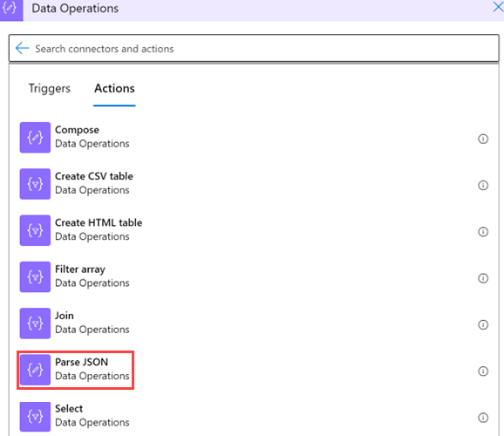504x436 pixels.
Task: Show info for the Join action
Action: click(483, 324)
